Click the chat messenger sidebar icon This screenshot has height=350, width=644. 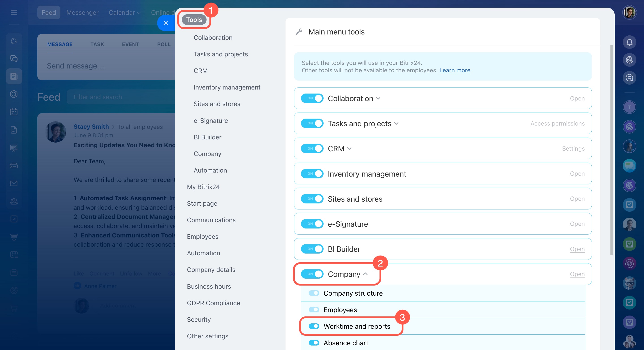click(x=14, y=58)
